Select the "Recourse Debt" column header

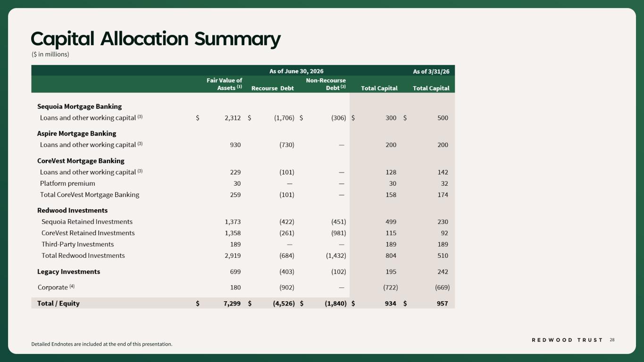[x=273, y=88]
